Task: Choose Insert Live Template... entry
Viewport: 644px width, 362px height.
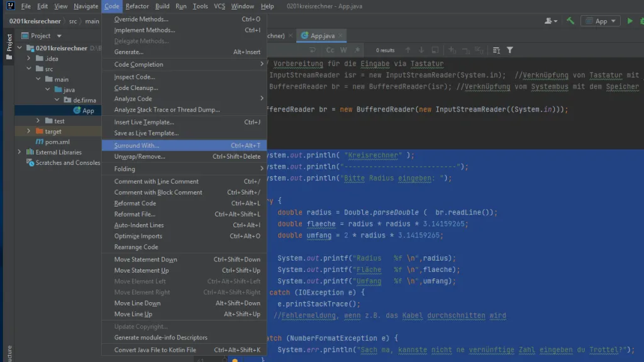Action: (184, 122)
